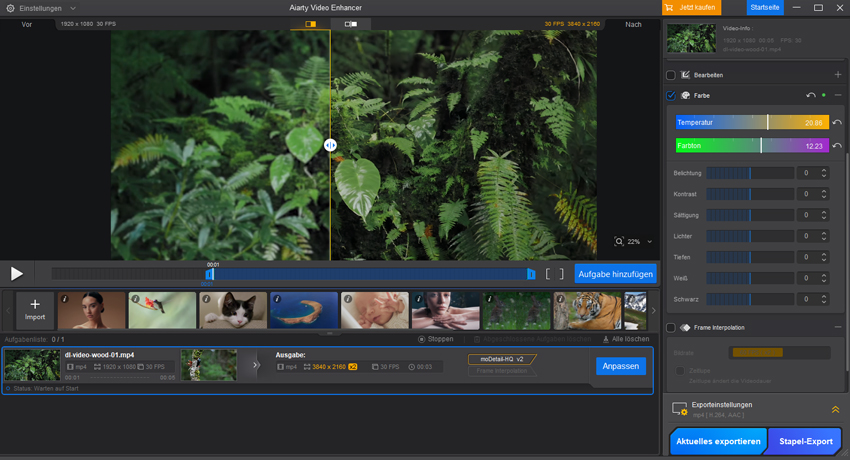
Task: Click the Anpassen button
Action: (x=621, y=366)
